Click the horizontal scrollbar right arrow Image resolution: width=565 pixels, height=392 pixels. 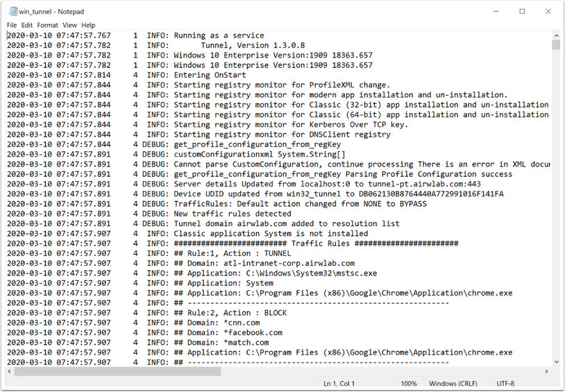(x=546, y=371)
